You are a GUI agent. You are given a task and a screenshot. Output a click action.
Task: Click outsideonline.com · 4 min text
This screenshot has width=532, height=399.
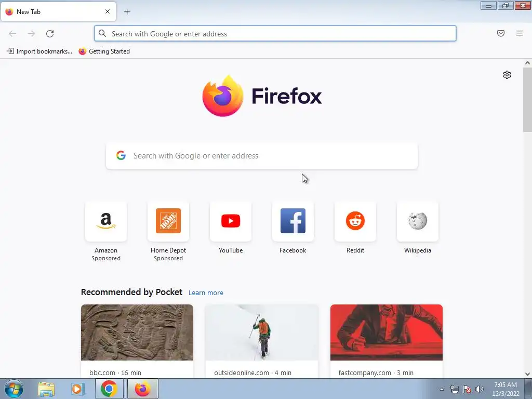point(253,373)
